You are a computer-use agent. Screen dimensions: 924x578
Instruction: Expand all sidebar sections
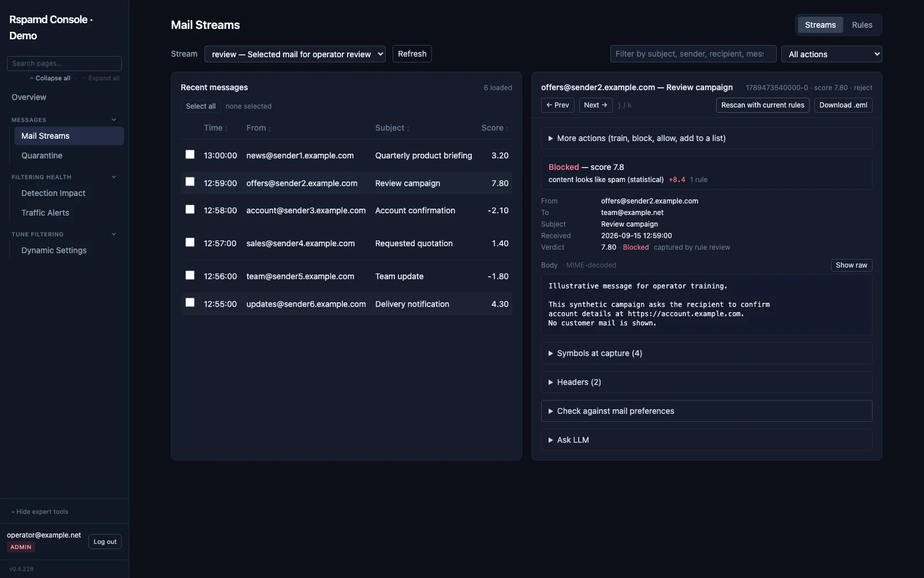click(x=101, y=78)
